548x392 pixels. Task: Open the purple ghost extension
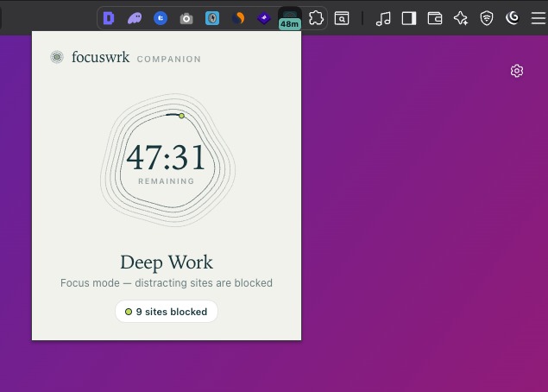point(135,18)
